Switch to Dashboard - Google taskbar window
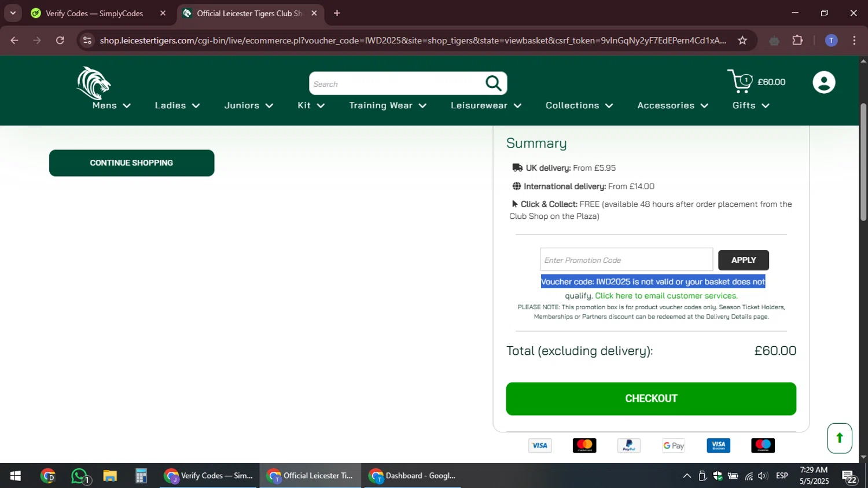The width and height of the screenshot is (868, 488). click(413, 476)
